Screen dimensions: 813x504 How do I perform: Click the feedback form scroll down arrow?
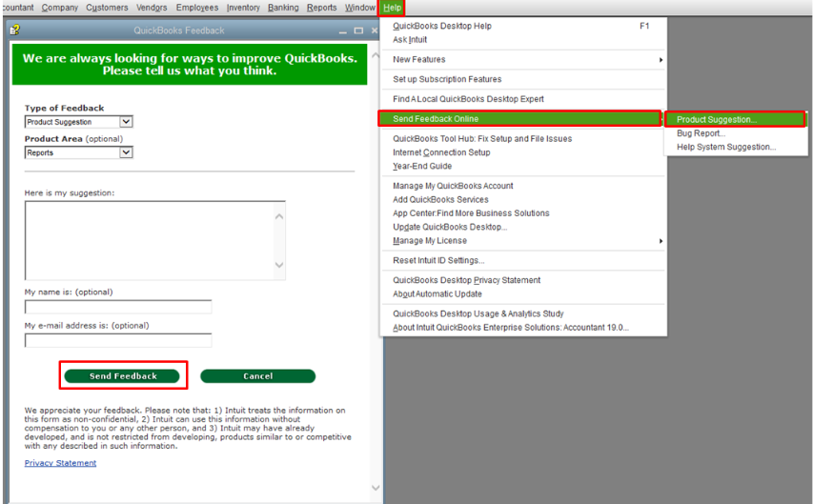pyautogui.click(x=376, y=488)
